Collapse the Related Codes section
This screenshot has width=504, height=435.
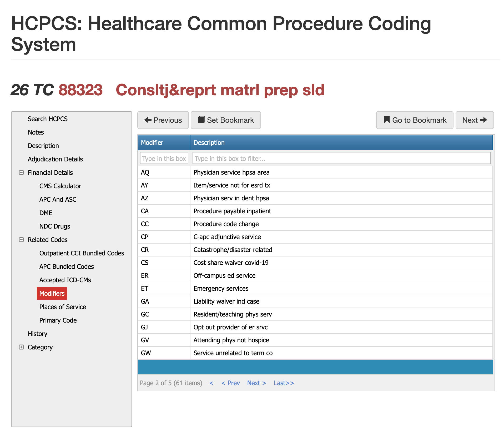[21, 240]
